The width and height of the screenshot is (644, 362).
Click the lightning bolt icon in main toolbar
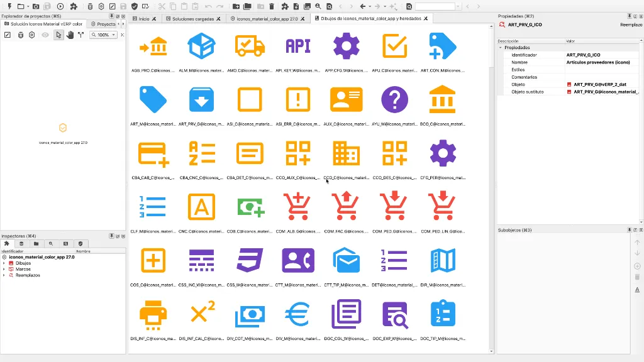[x=10, y=6]
